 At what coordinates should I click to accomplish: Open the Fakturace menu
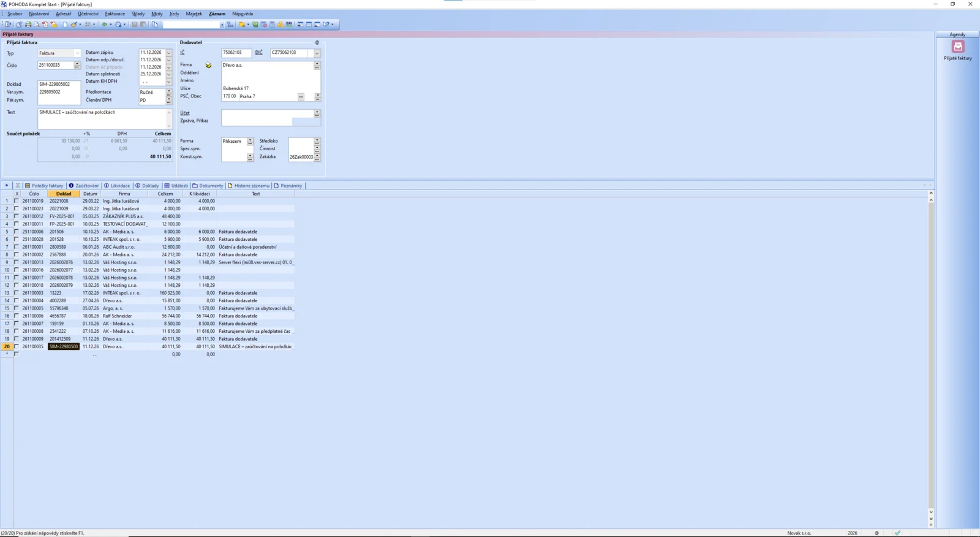[115, 13]
